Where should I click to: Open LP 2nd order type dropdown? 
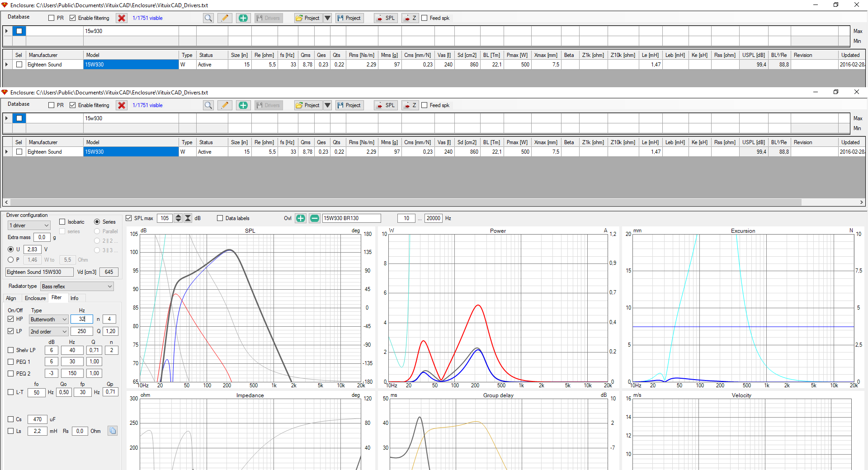click(x=49, y=332)
